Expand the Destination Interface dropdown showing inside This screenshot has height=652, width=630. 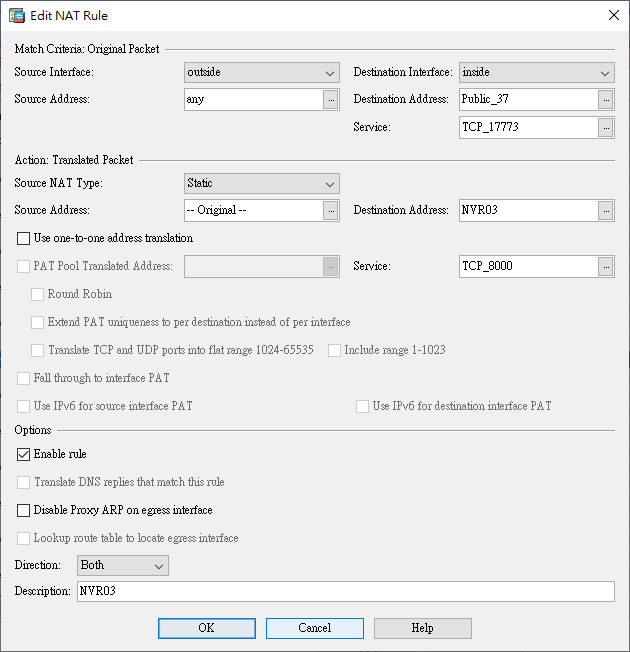[536, 73]
